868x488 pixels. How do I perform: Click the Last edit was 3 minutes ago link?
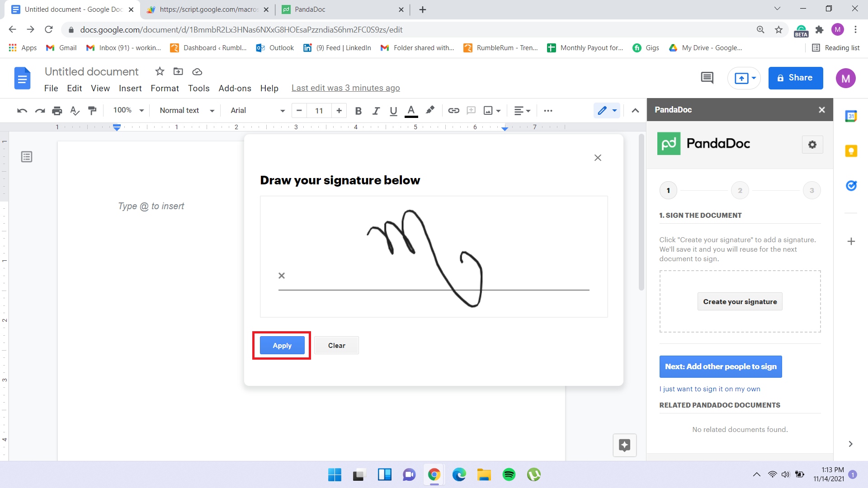click(x=345, y=88)
